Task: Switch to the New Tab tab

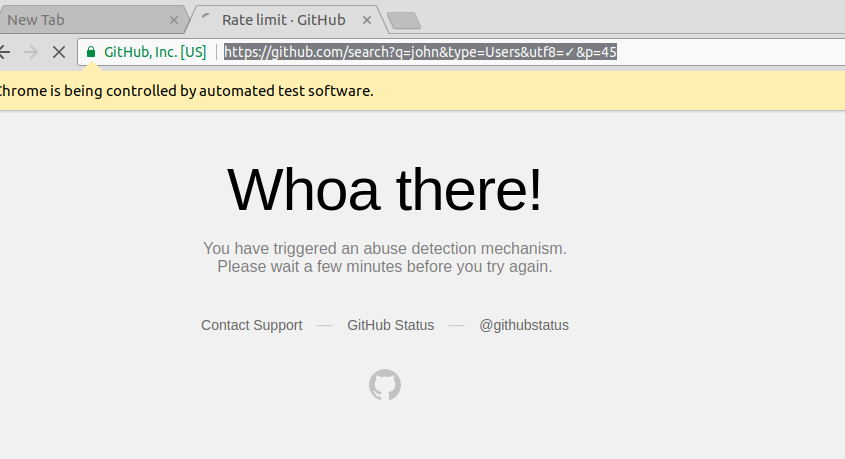Action: tap(92, 20)
